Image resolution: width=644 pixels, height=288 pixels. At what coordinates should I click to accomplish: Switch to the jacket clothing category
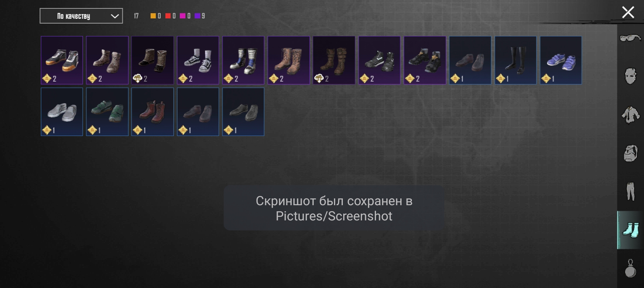[x=630, y=115]
